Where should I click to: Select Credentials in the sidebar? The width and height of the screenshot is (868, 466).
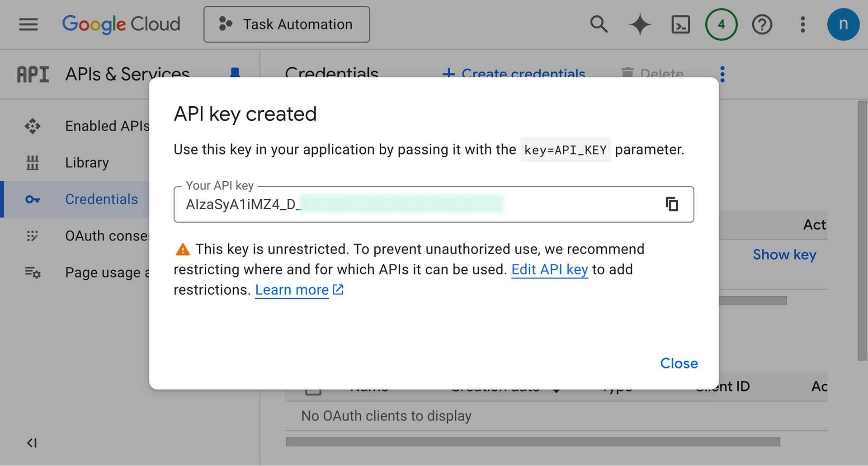point(101,199)
